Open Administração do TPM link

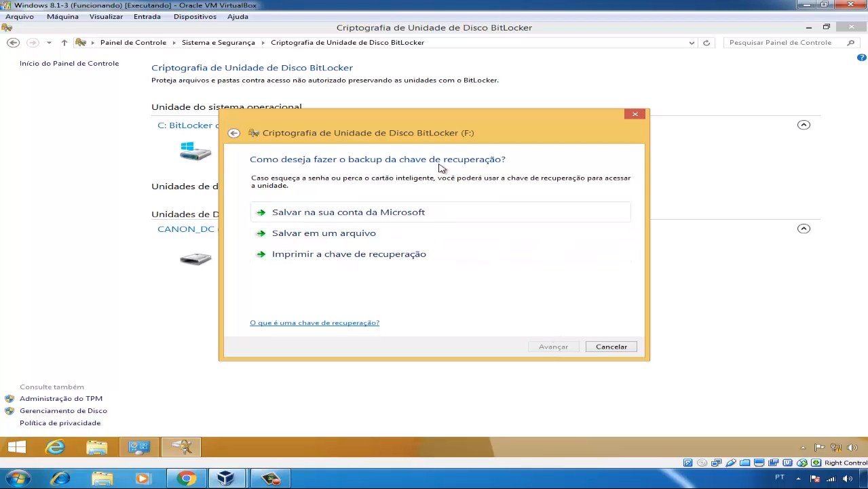(61, 399)
